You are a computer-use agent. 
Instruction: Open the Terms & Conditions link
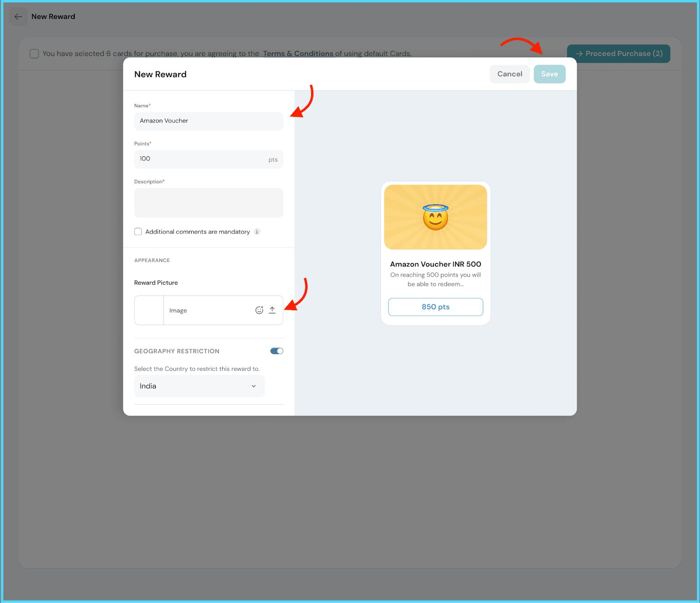(x=298, y=54)
